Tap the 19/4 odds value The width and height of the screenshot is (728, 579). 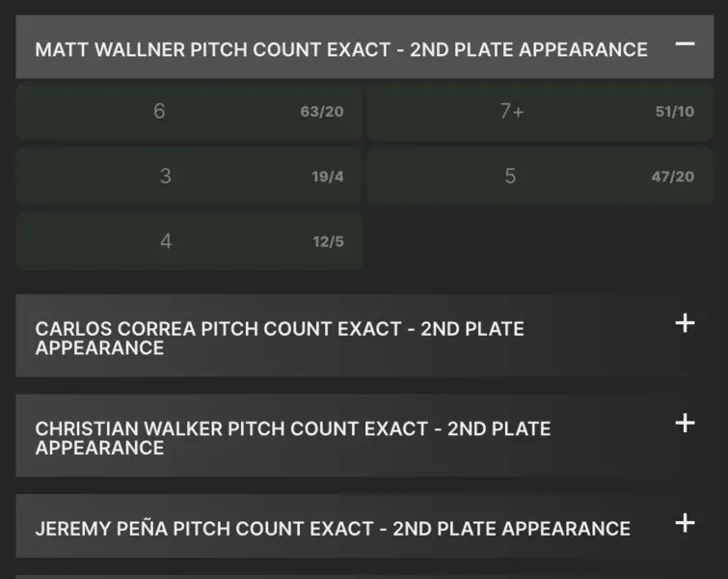328,178
